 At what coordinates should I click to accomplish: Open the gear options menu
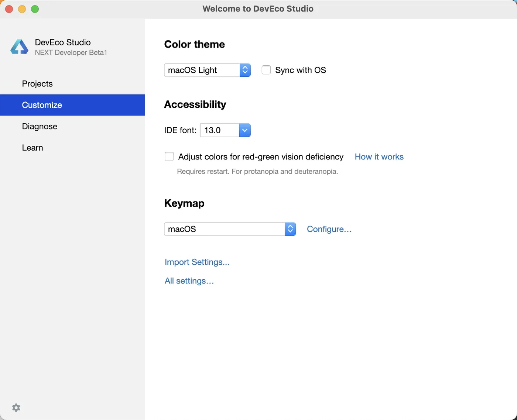(x=16, y=407)
